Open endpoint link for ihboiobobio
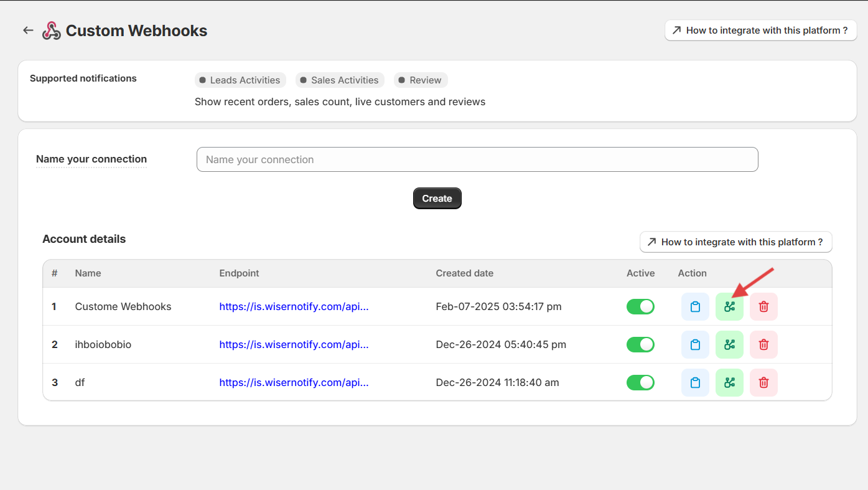868x490 pixels. click(294, 344)
